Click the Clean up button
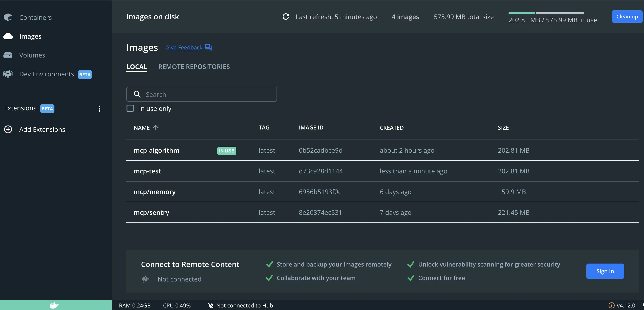 [x=627, y=17]
